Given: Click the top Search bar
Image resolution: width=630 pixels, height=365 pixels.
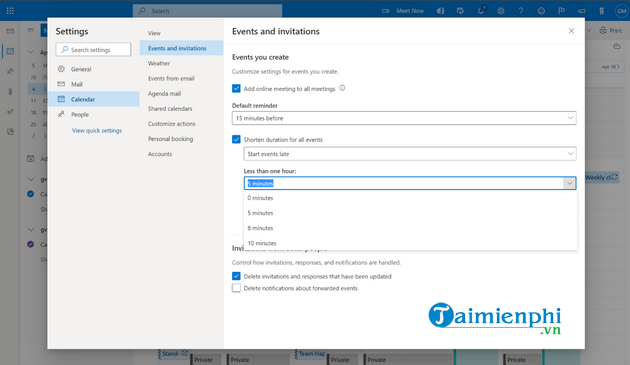Looking at the screenshot, I should coord(207,11).
